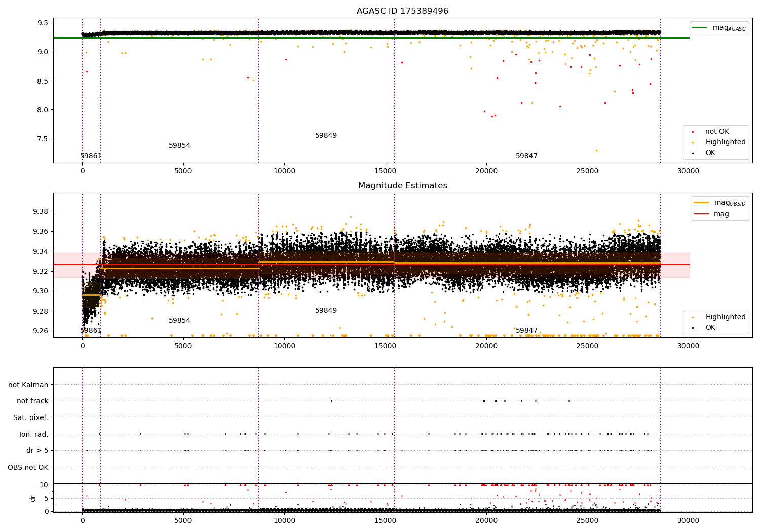Screen dimensions: 760x532
Task: Click the 'Sat. pixel.' row label
Action: (31, 417)
